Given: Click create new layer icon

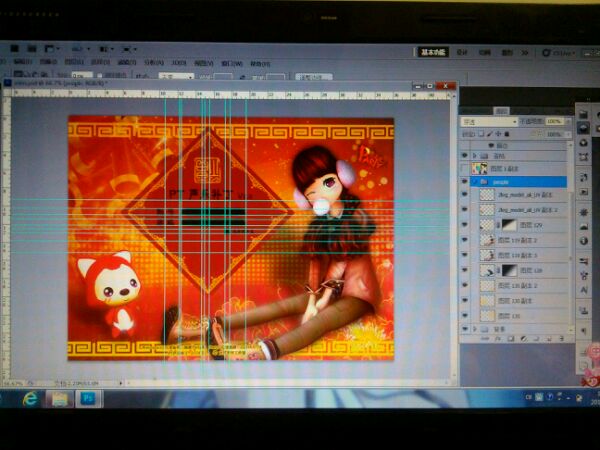Looking at the screenshot, I should 549,339.
